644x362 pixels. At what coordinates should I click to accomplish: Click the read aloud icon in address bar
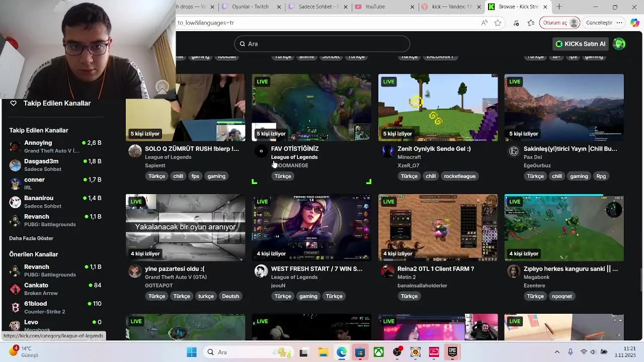[x=484, y=23]
